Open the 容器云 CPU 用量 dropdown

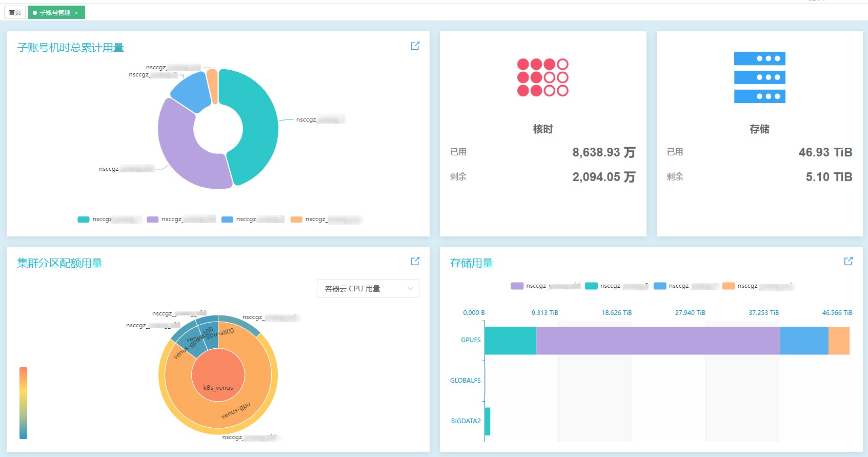click(x=368, y=289)
